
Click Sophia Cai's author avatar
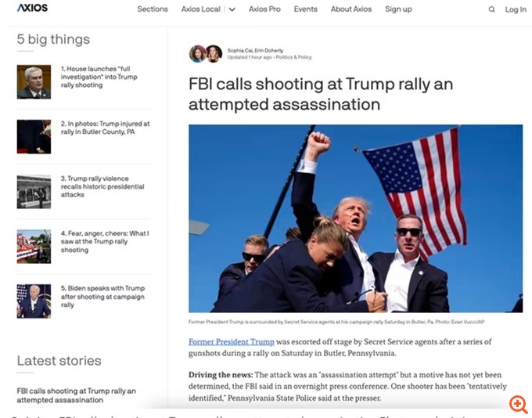198,54
